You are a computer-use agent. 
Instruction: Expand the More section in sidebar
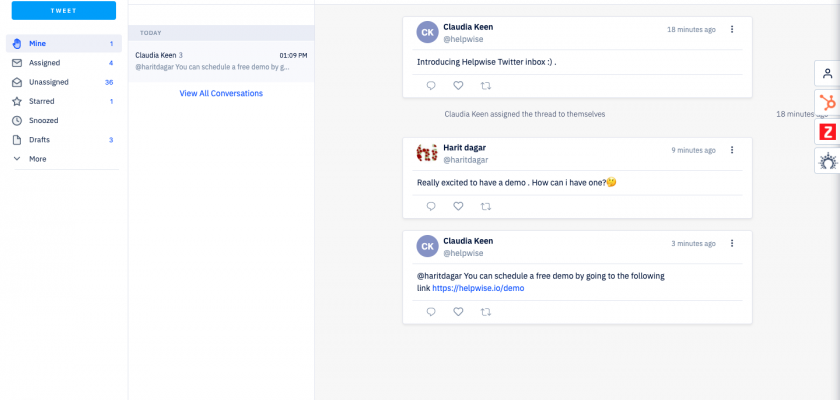click(x=36, y=159)
